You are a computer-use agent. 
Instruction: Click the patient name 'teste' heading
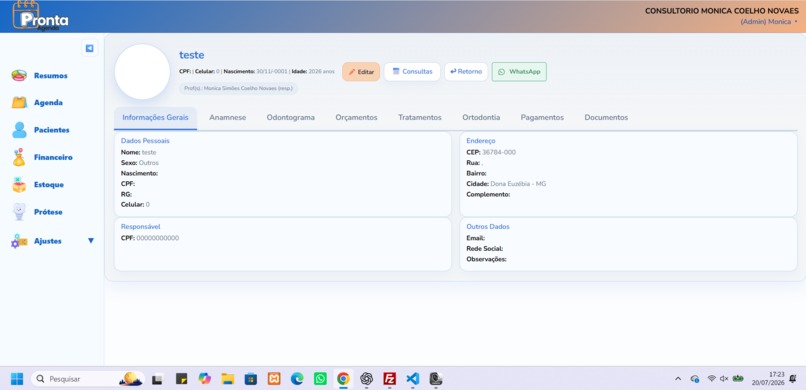pyautogui.click(x=192, y=55)
